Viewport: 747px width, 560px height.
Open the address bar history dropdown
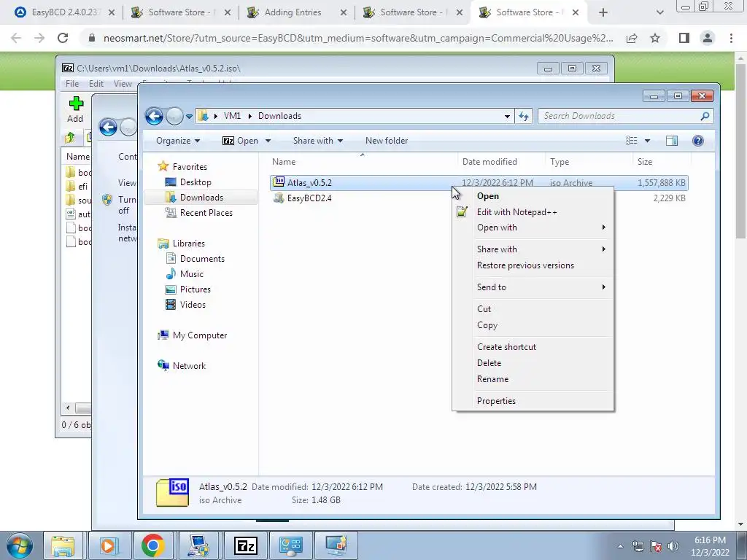tap(507, 116)
